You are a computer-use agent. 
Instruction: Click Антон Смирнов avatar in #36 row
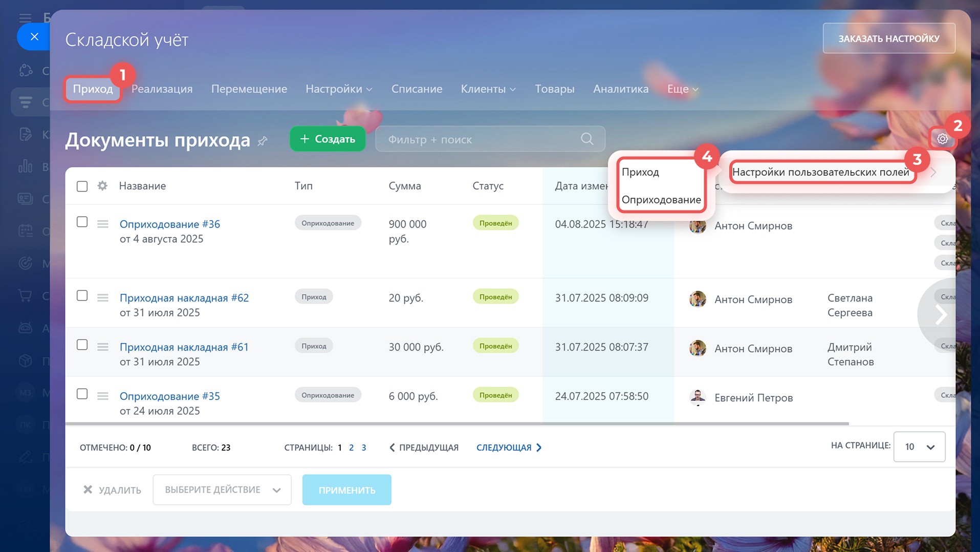coord(698,226)
